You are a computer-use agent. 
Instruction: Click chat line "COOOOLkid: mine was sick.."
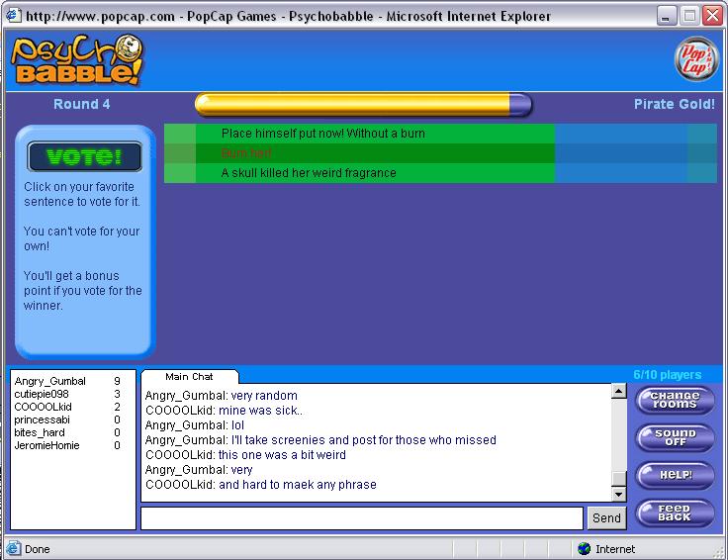click(x=224, y=411)
